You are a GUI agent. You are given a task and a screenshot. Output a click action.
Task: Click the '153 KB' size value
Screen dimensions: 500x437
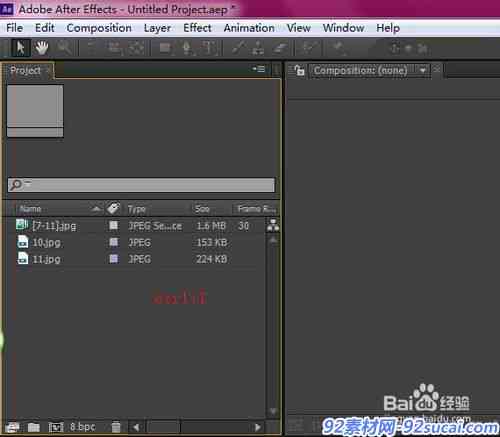click(212, 243)
